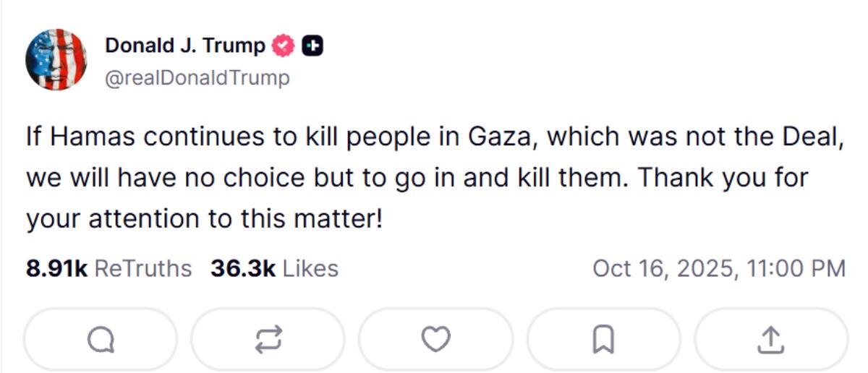Like the post with the heart icon
868x373 pixels.
point(435,340)
